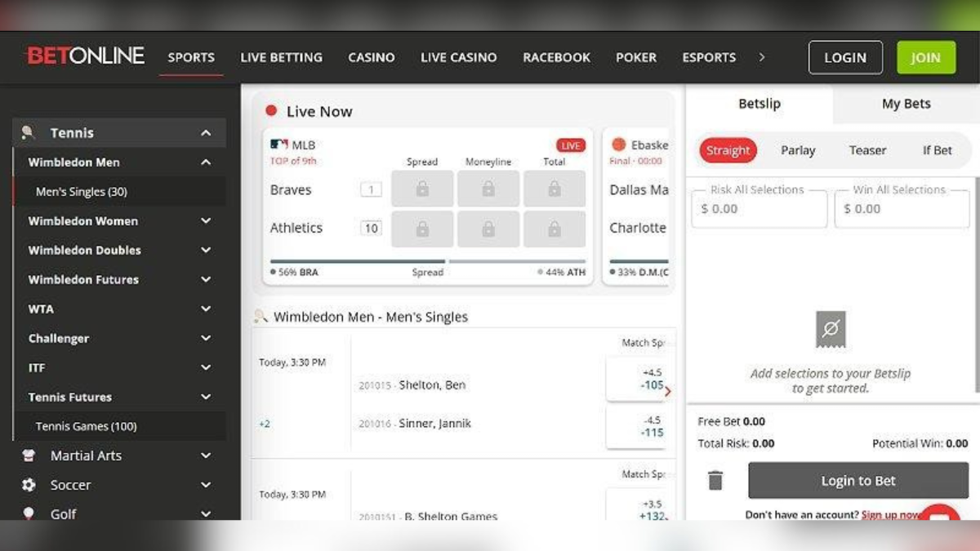Expand the ITF section
This screenshot has width=980, height=551.
[206, 368]
